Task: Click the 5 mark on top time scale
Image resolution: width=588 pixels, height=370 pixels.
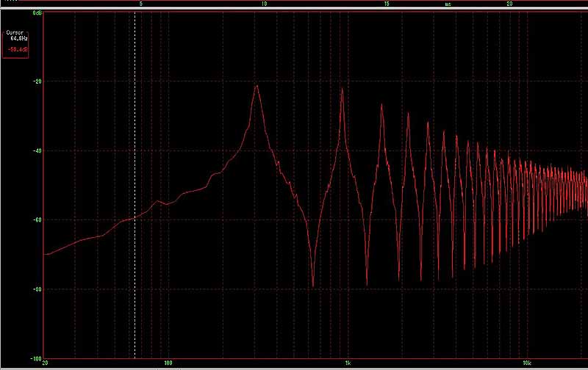Action: pos(141,4)
